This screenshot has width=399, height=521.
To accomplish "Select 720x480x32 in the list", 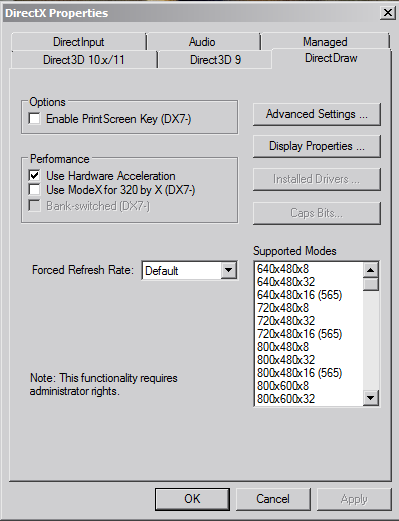I will point(309,321).
